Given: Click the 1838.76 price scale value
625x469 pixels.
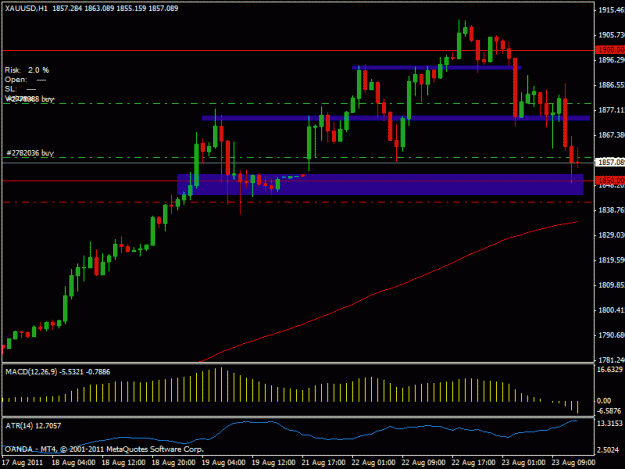Looking at the screenshot, I should click(611, 210).
